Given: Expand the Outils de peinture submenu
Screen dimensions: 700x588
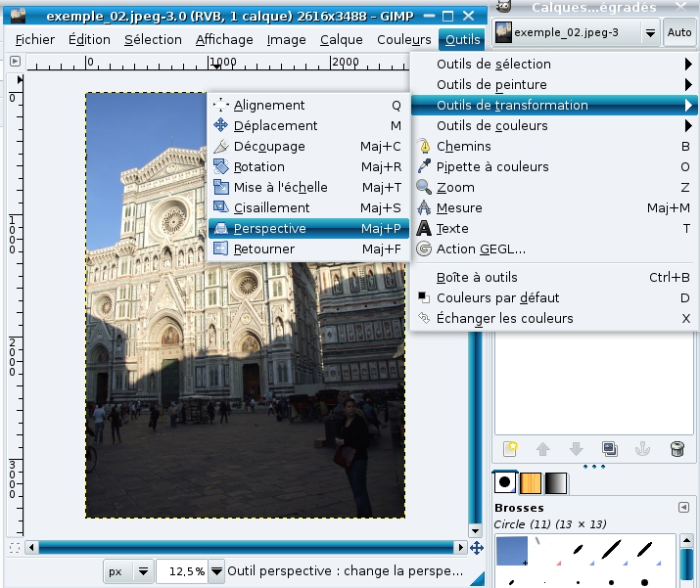Looking at the screenshot, I should coord(688,85).
